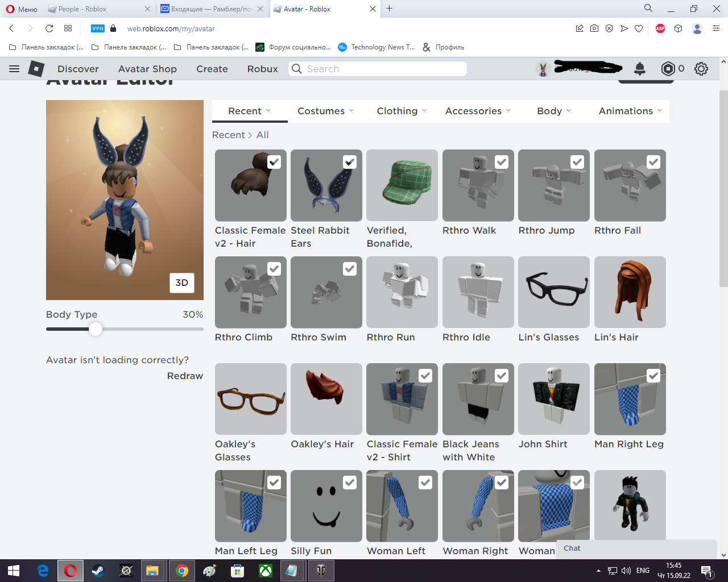Open Microsoft Edge from the taskbar

click(x=43, y=571)
